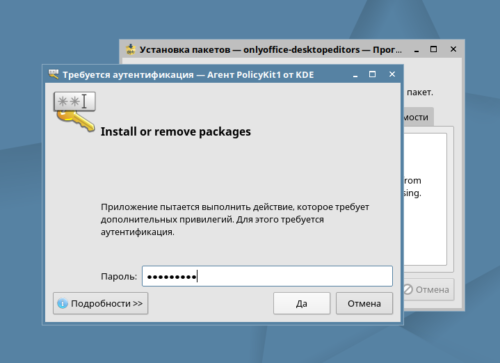Minimize the Установка пакетов window

pyautogui.click(x=416, y=50)
